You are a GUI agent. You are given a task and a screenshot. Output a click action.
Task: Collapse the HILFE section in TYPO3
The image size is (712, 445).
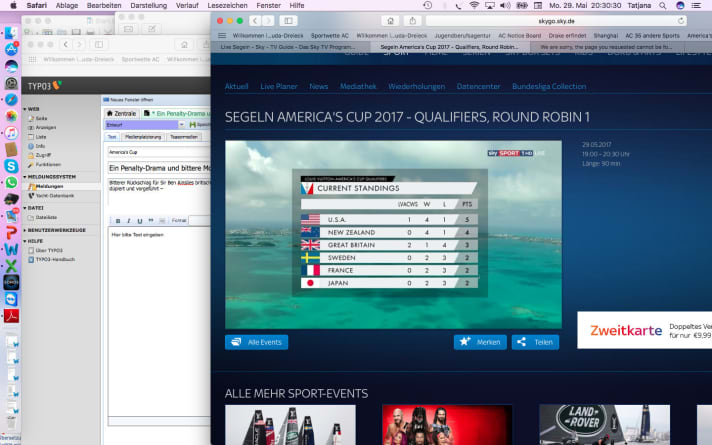[25, 241]
